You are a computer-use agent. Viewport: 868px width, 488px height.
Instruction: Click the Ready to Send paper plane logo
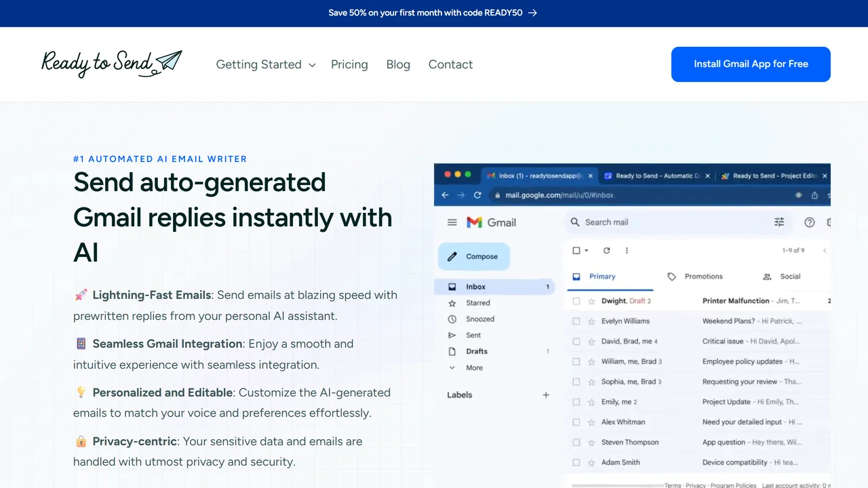111,64
